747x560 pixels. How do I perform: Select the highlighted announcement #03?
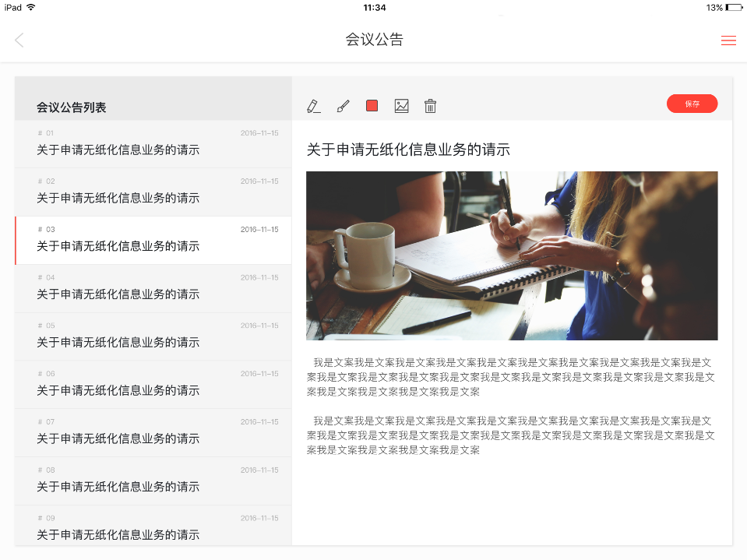pyautogui.click(x=153, y=241)
